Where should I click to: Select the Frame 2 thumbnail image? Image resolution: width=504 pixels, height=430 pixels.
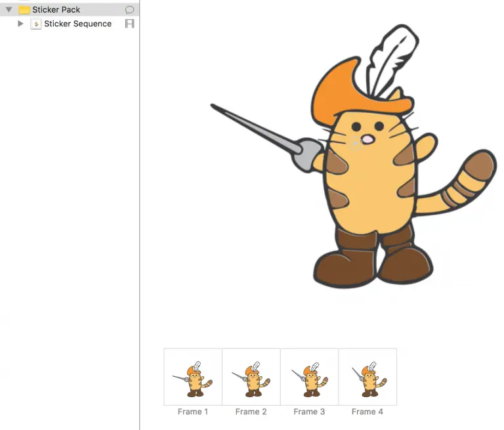pyautogui.click(x=251, y=377)
